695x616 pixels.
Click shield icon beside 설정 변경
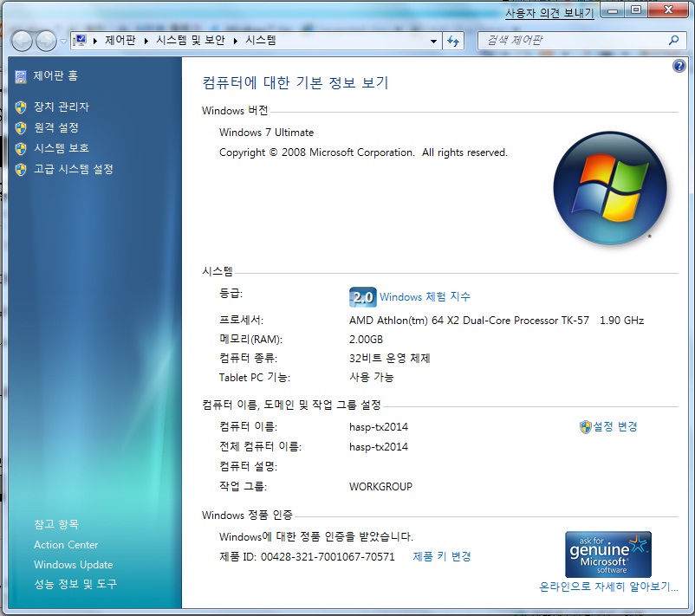pos(586,427)
